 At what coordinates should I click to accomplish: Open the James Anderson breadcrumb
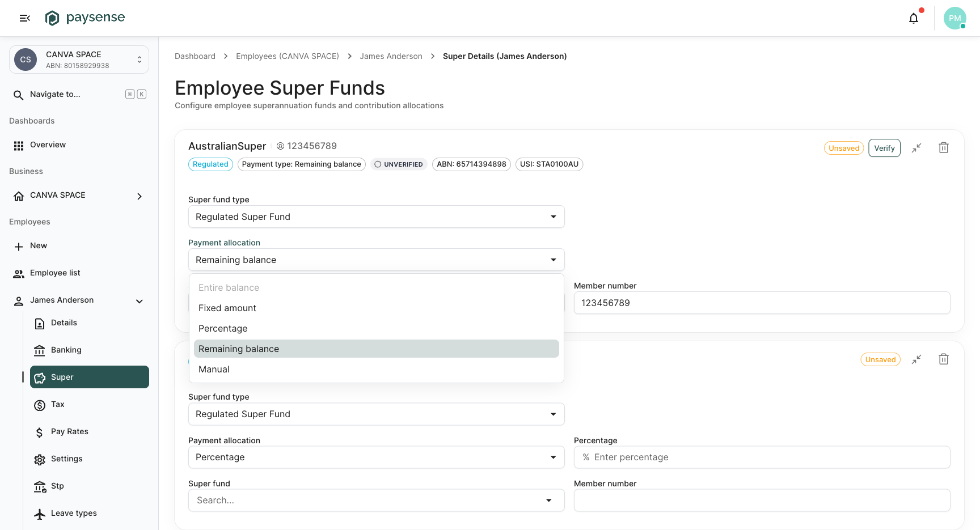(x=391, y=56)
